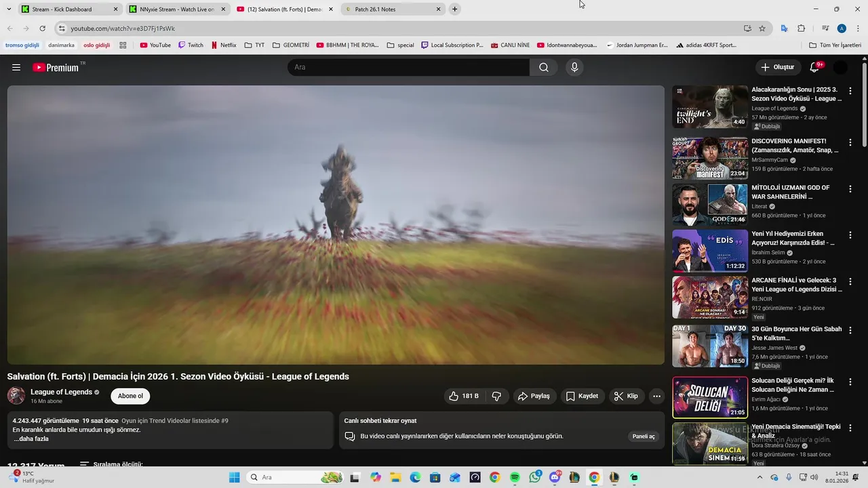
Task: Reload the page with browser refresh icon
Action: click(x=42, y=28)
